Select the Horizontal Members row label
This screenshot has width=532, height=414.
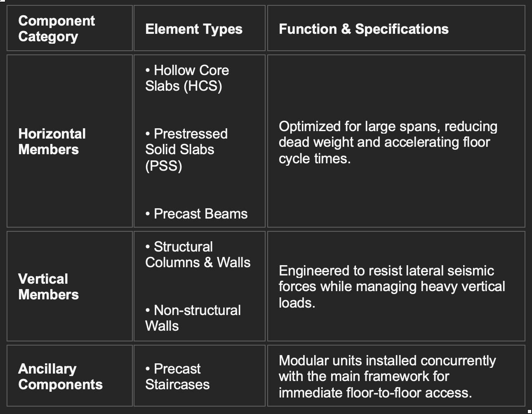pos(52,141)
